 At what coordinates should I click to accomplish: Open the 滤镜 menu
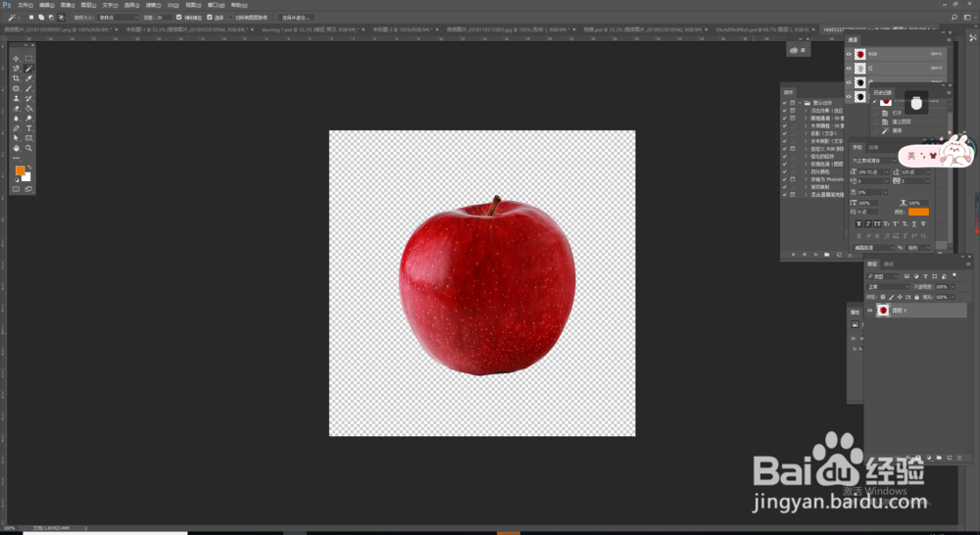pos(153,5)
